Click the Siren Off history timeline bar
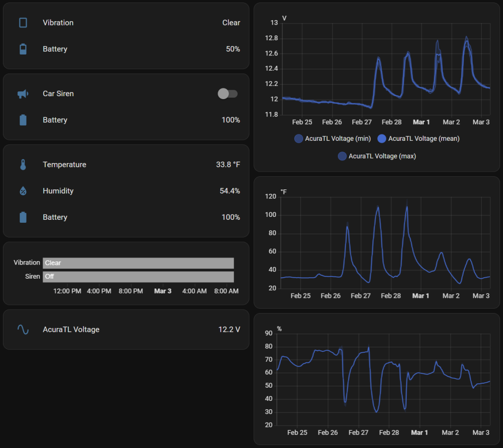The height and width of the screenshot is (448, 503). pos(138,277)
